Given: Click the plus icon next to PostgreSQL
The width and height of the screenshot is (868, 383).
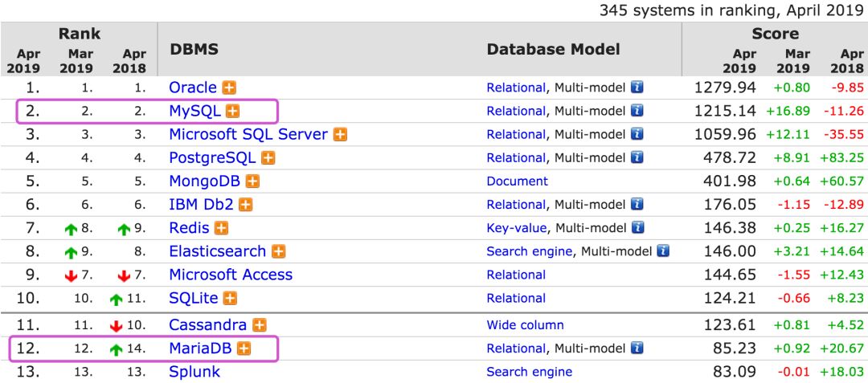Looking at the screenshot, I should [x=268, y=158].
